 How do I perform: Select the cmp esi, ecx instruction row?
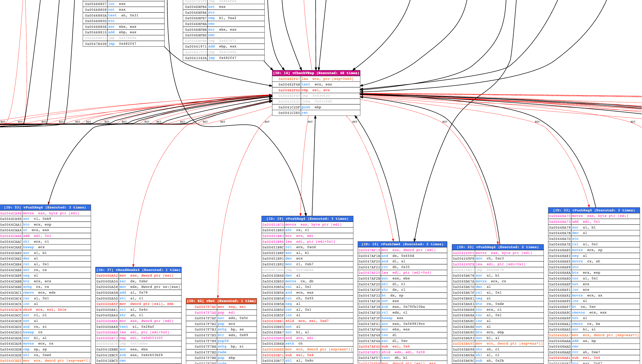coord(316,90)
